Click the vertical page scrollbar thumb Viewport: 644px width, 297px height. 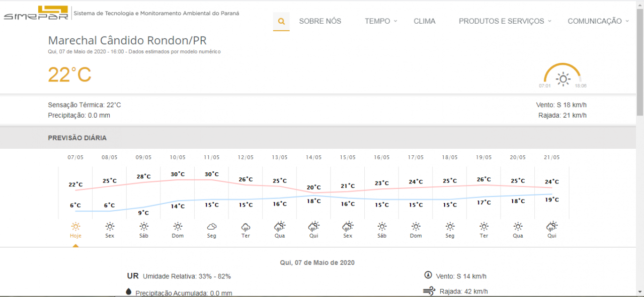(639, 63)
